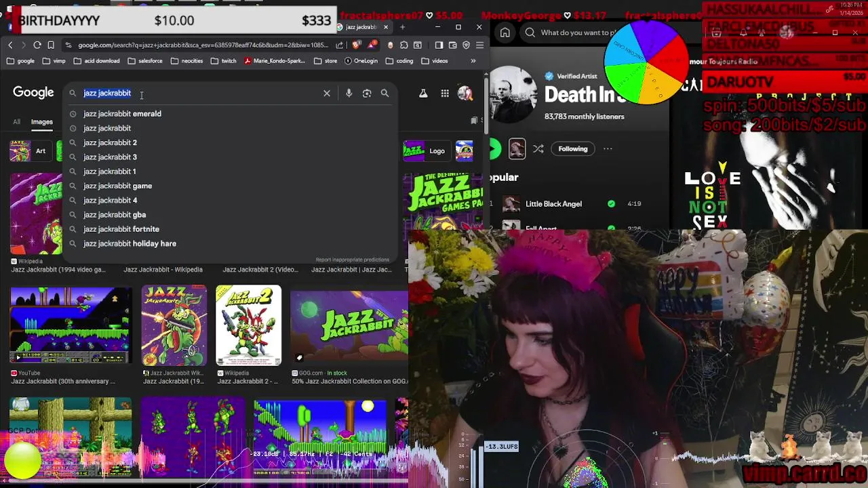Click the browser address bar URL
Viewport: 868px width, 488px height.
click(x=202, y=45)
